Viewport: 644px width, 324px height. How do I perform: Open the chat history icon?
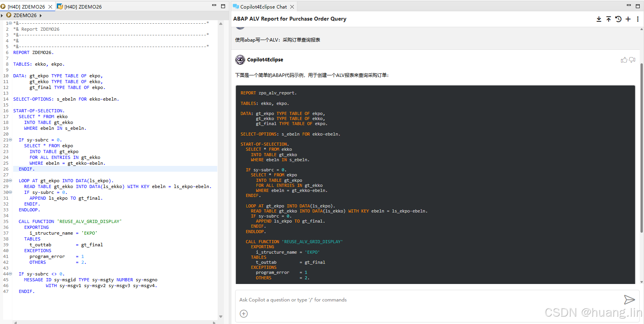tap(618, 19)
